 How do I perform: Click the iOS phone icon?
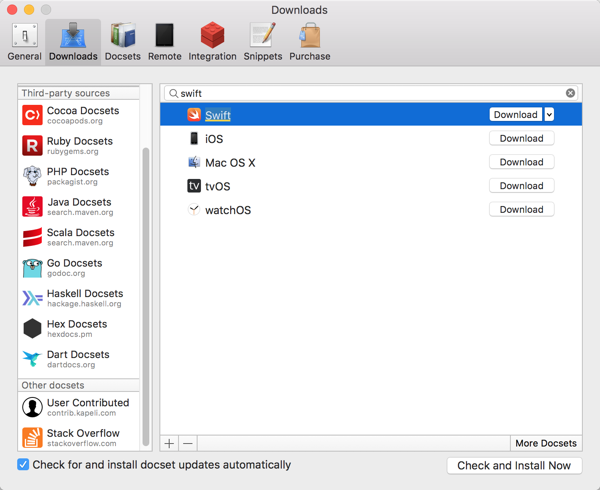(194, 138)
